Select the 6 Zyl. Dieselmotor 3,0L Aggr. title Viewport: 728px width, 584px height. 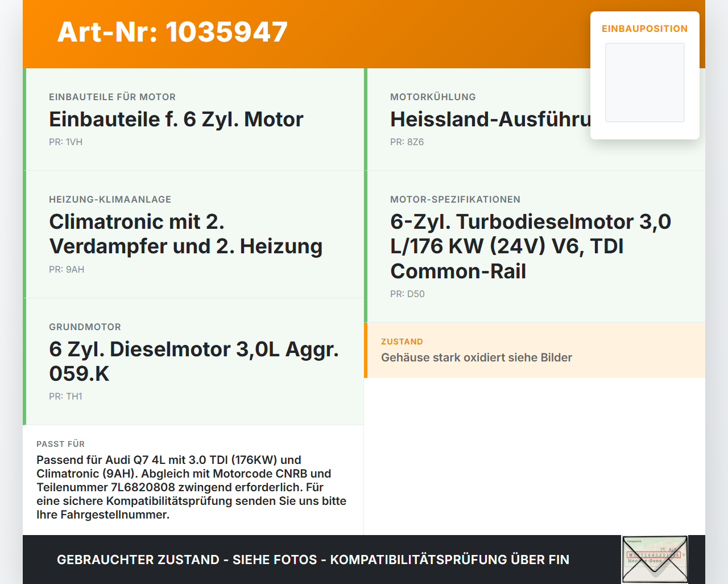click(x=194, y=361)
